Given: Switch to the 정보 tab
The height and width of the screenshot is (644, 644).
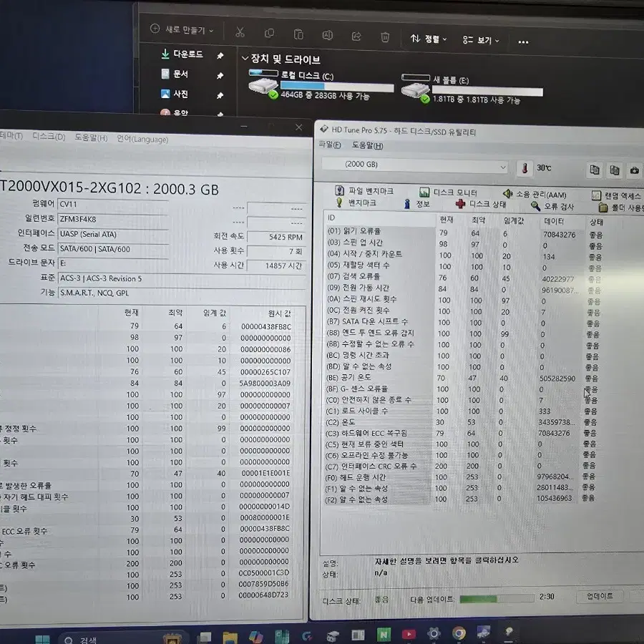Looking at the screenshot, I should [417, 204].
